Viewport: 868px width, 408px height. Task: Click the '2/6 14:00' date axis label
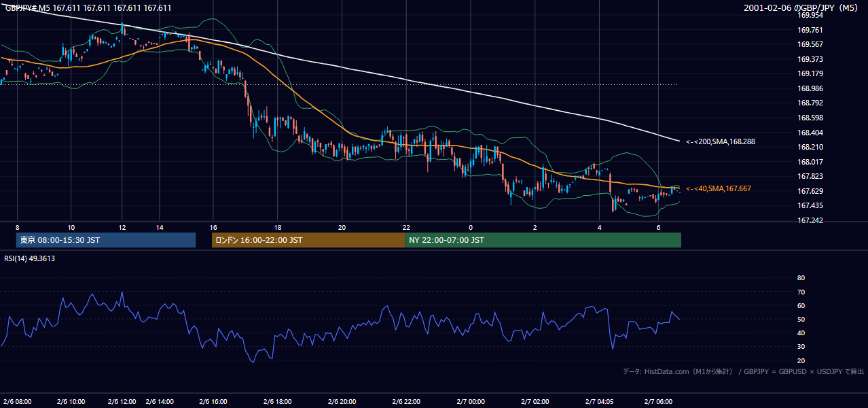160,401
